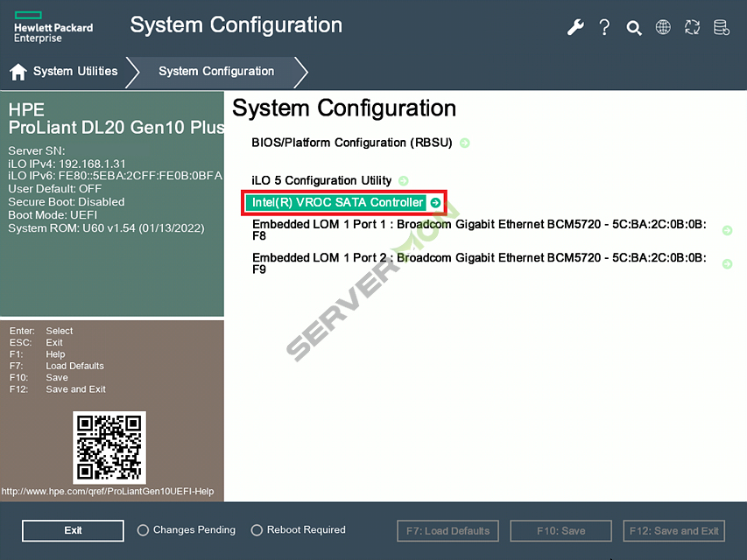Click the refresh arrows icon
Viewport: 747px width, 560px height.
coord(692,27)
